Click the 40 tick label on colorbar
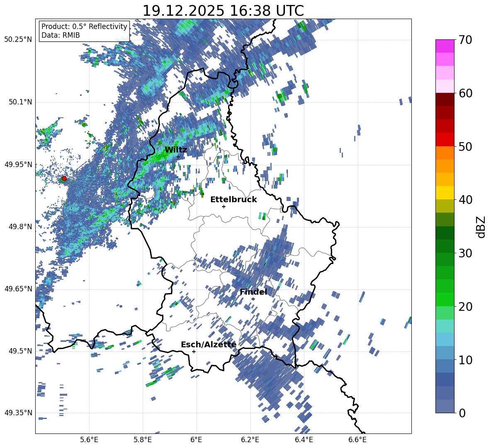Viewport: 491px width, 448px height. pyautogui.click(x=465, y=200)
